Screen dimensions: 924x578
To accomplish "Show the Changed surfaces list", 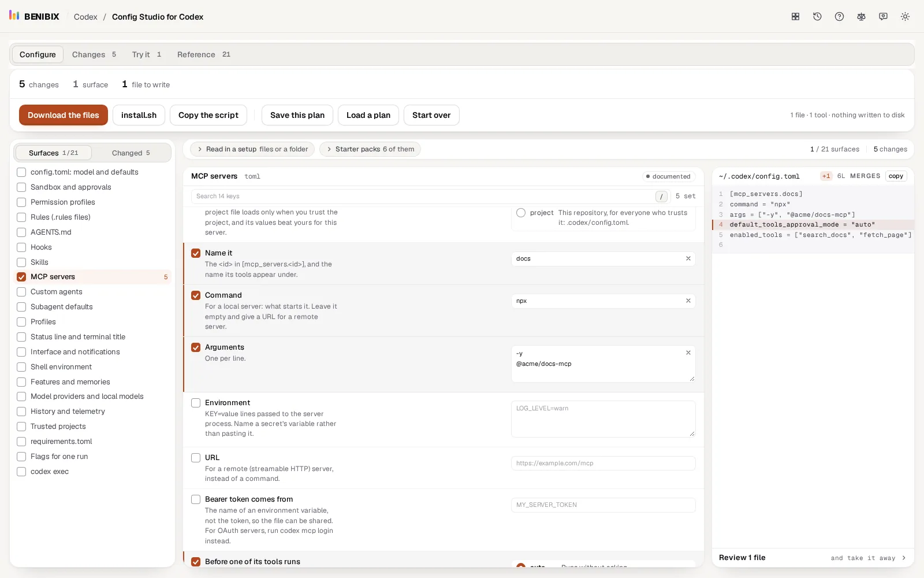I will coord(131,153).
